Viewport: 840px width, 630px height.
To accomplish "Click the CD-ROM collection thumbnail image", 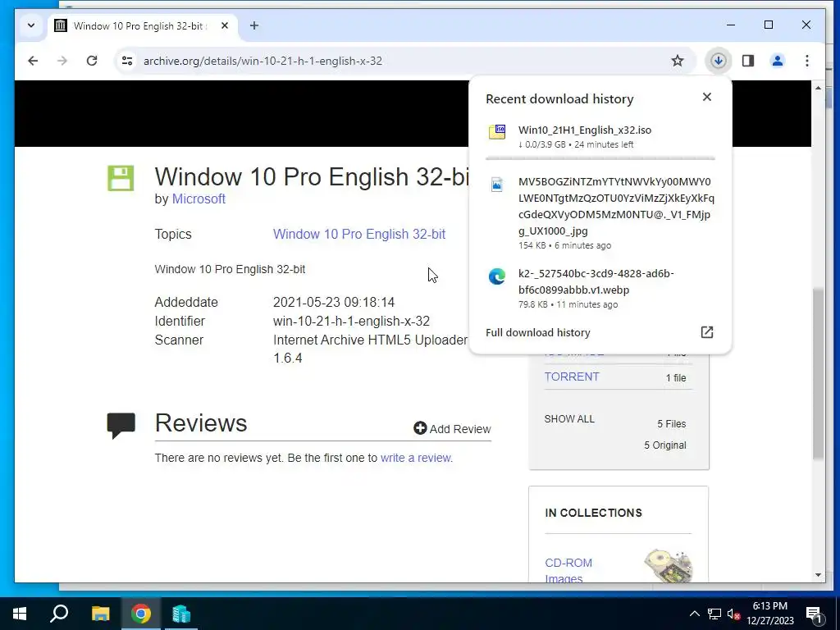I will pos(669,565).
